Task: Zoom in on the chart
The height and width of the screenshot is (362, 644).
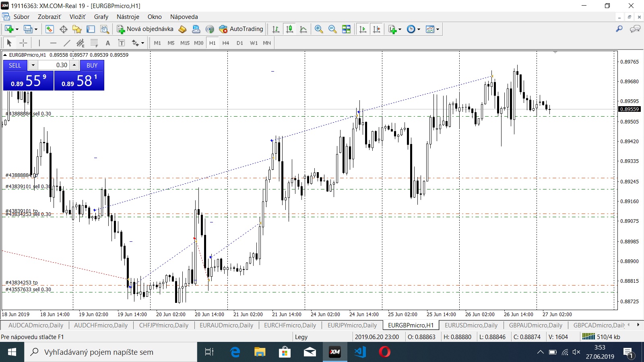Action: [x=319, y=29]
